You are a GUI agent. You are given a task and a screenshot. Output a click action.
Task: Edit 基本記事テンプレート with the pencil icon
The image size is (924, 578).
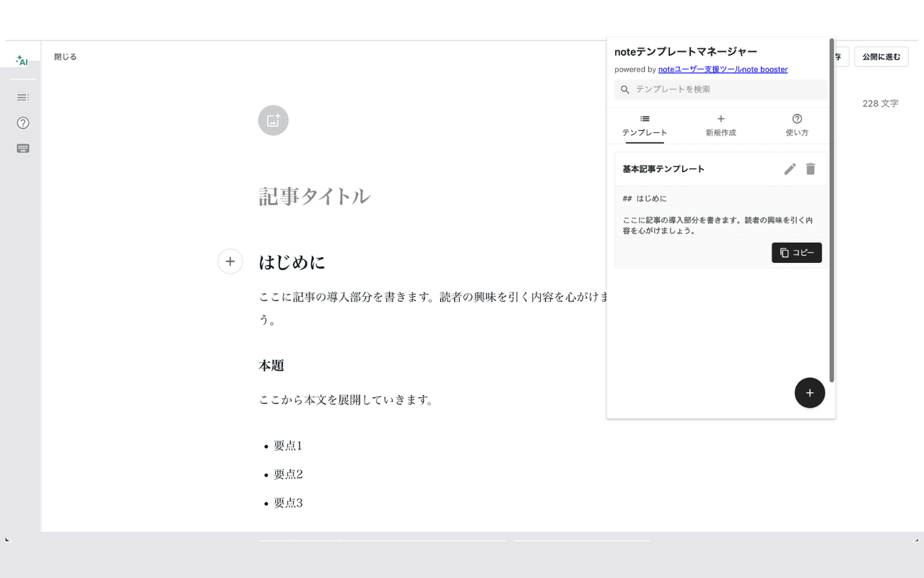(x=790, y=168)
